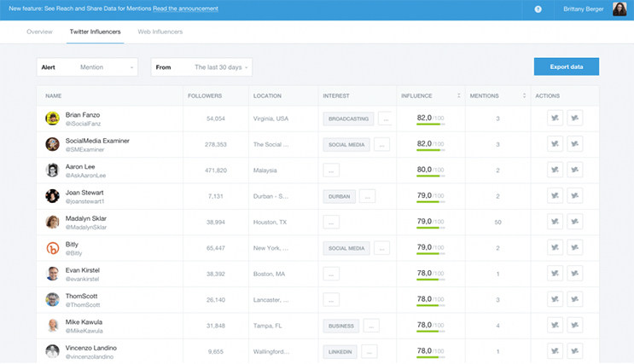Screen dimensions: 634x364
Task: Sort by Mentions column arrows
Action: click(518, 95)
